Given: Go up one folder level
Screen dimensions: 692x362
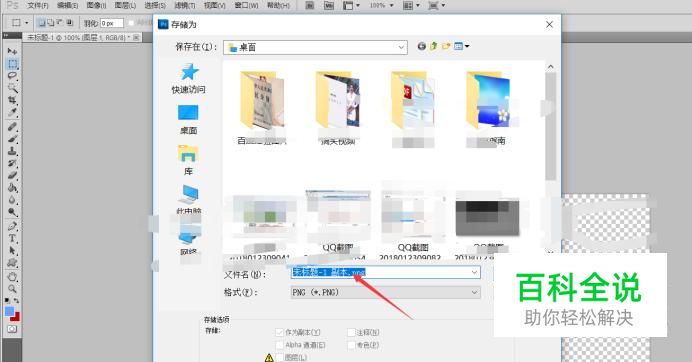Looking at the screenshot, I should tap(433, 46).
